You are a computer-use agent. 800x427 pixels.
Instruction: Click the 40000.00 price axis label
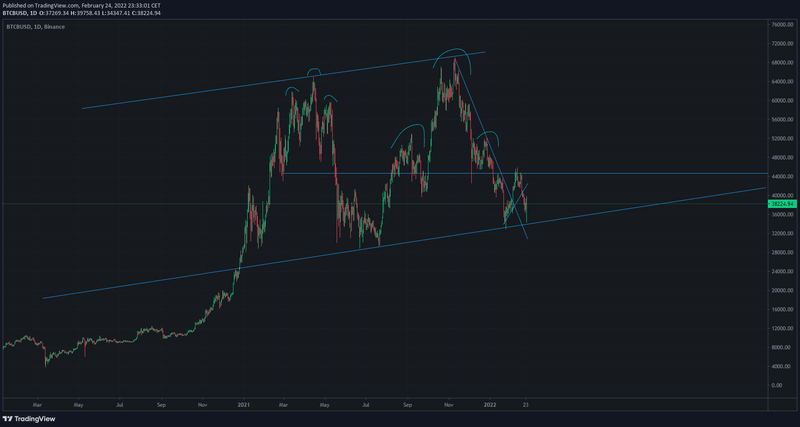(781, 195)
